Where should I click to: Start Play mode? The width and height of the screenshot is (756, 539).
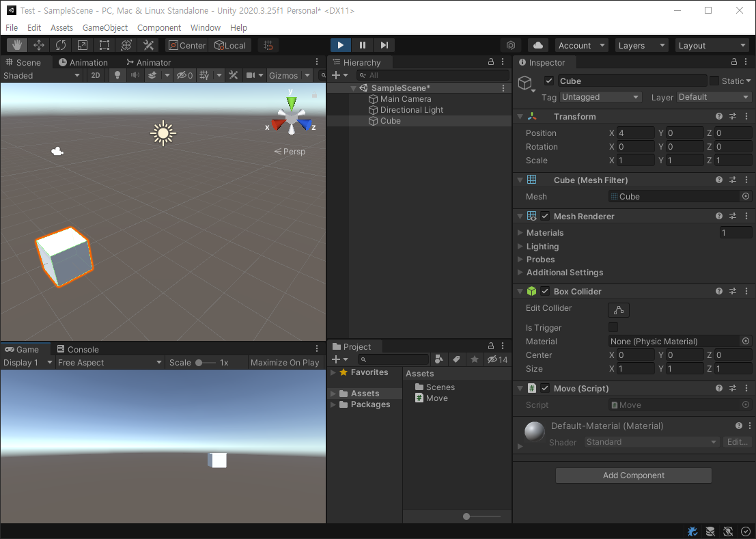340,45
